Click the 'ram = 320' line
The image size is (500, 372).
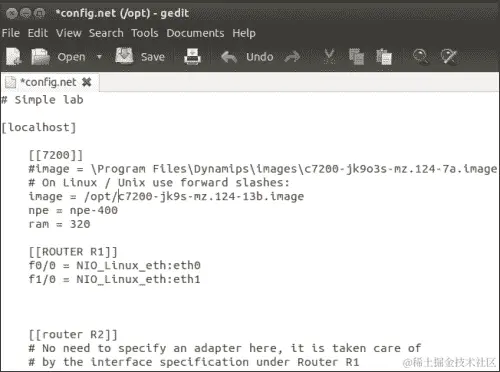(59, 224)
